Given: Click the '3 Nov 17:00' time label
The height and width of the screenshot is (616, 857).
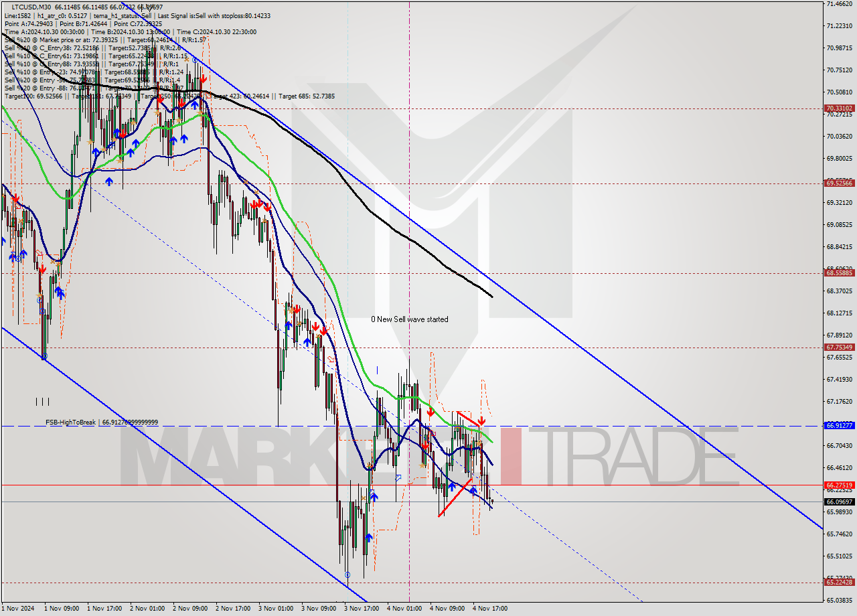Looking at the screenshot, I should pyautogui.click(x=362, y=609).
